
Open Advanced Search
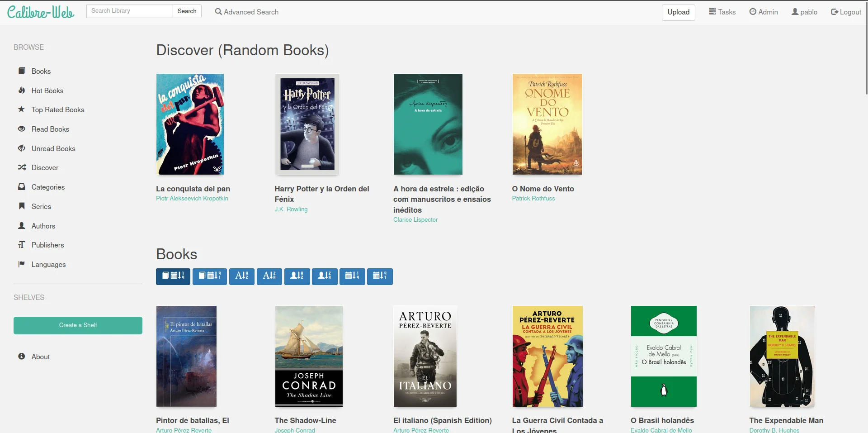point(247,12)
